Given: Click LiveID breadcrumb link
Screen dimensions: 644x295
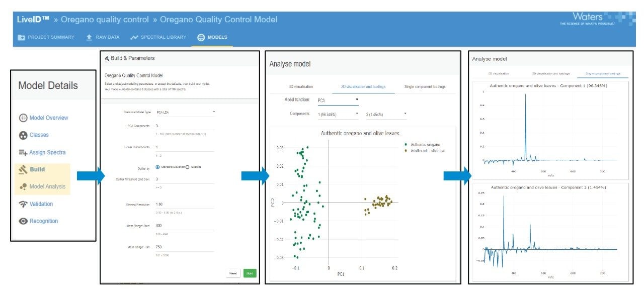Looking at the screenshot, I should click(x=33, y=20).
